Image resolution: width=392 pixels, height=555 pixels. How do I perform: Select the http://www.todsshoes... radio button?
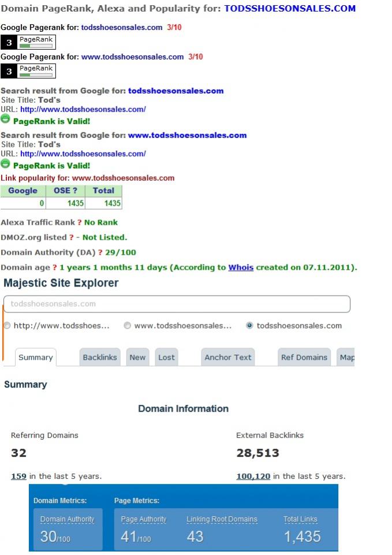[7, 326]
